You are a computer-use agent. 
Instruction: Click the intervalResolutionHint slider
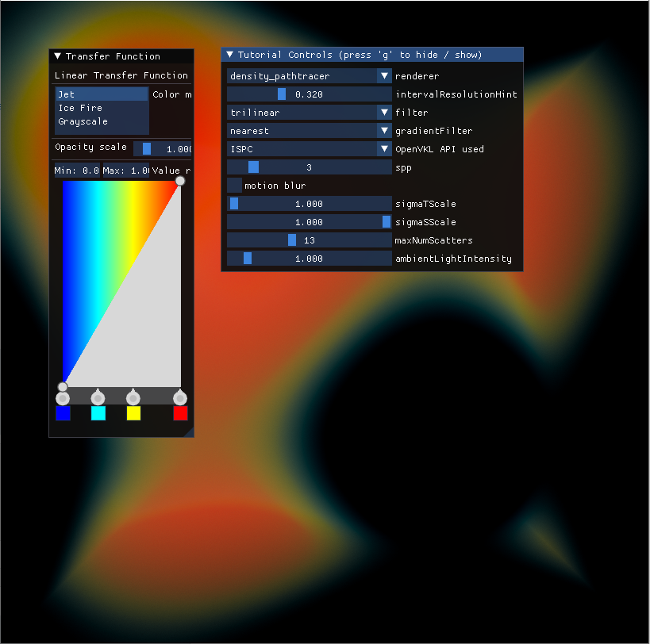pyautogui.click(x=310, y=94)
